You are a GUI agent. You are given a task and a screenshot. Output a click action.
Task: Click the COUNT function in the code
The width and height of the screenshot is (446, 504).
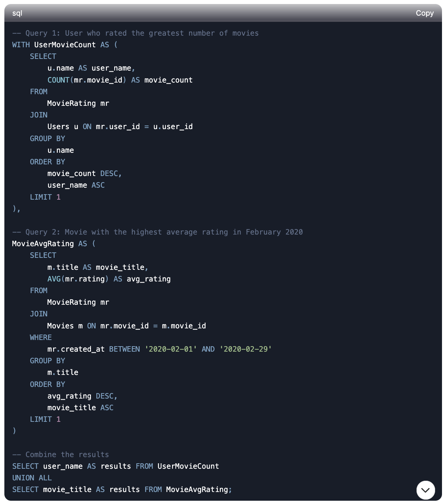pos(58,80)
